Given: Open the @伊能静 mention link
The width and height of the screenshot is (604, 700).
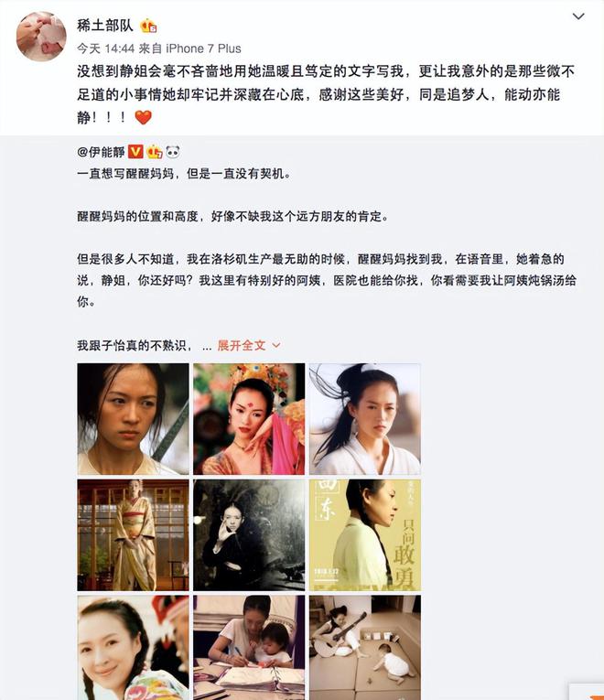Looking at the screenshot, I should point(101,152).
